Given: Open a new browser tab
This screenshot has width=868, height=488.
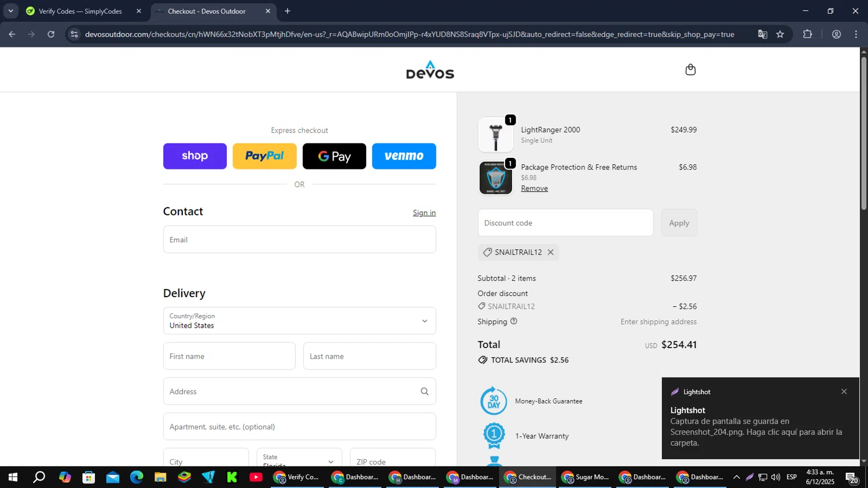Looking at the screenshot, I should pos(288,11).
